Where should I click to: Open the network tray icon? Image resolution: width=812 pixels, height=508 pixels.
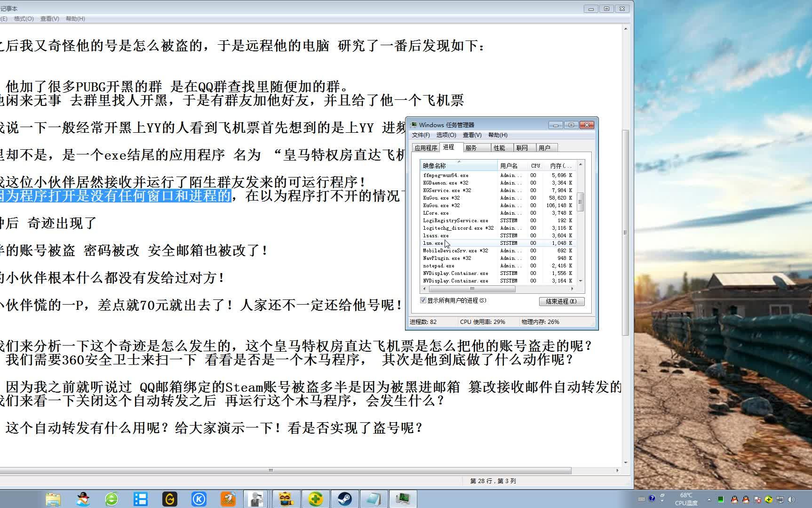pyautogui.click(x=780, y=500)
